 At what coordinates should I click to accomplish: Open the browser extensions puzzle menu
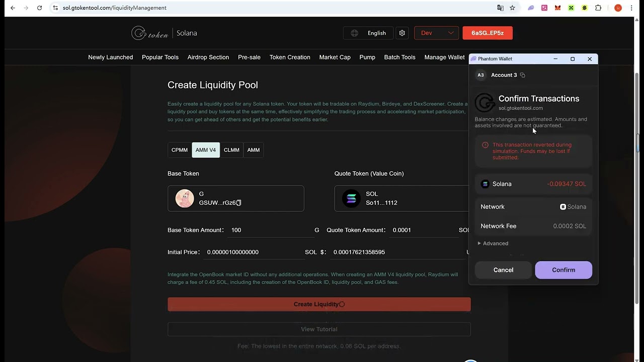(x=598, y=8)
